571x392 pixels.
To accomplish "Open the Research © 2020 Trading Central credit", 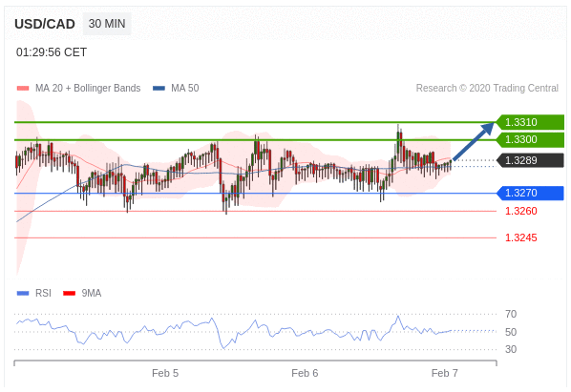I will tap(487, 88).
